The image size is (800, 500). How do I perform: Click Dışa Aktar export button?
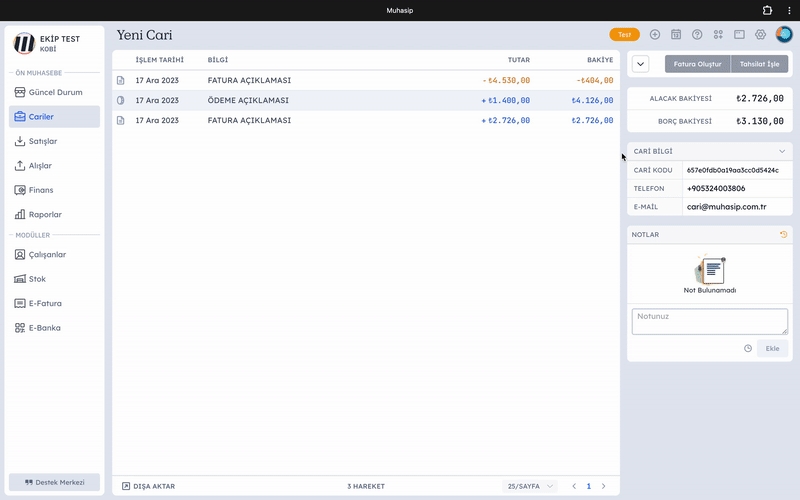[148, 486]
